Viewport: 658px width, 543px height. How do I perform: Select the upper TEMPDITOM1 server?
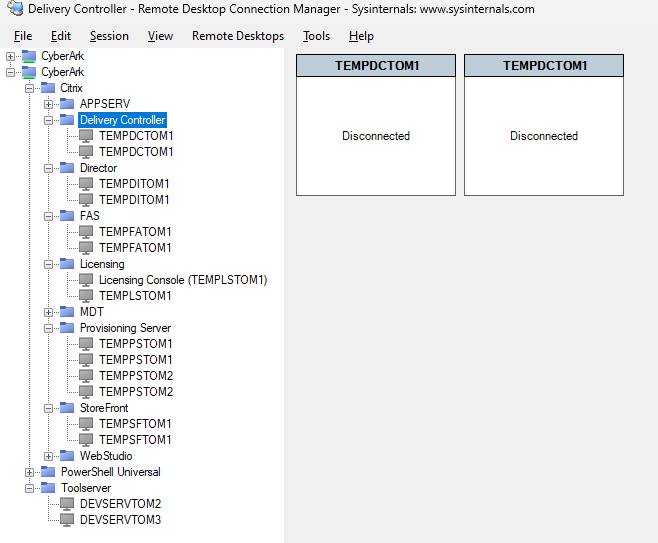pos(134,184)
